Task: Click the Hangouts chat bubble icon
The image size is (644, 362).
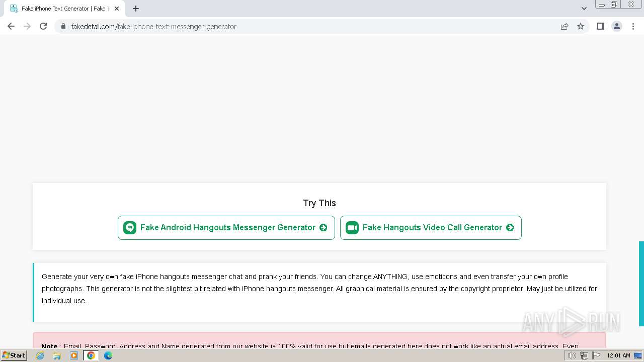Action: pyautogui.click(x=130, y=228)
